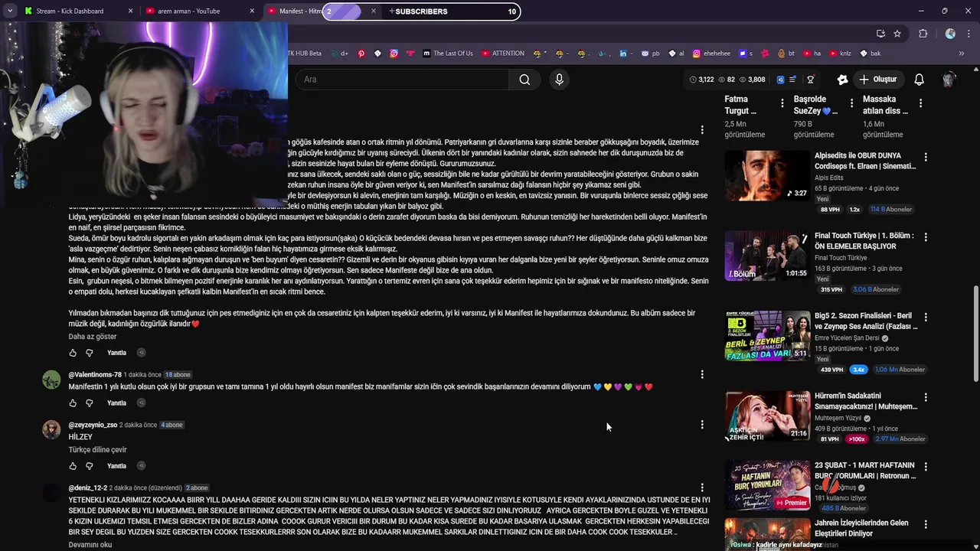980x551 pixels.
Task: Click the install app icon in address bar
Action: tap(880, 34)
